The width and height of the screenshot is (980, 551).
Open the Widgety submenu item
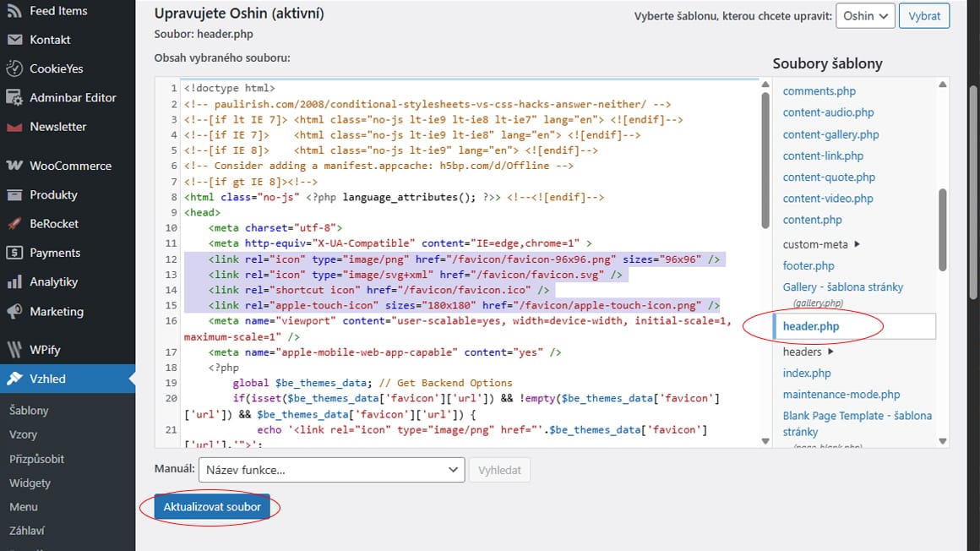30,483
